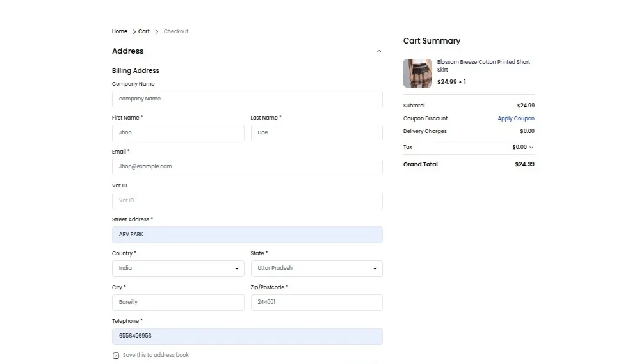Click the skirt product thumbnail
Screen dimensions: 637x364
click(x=417, y=73)
